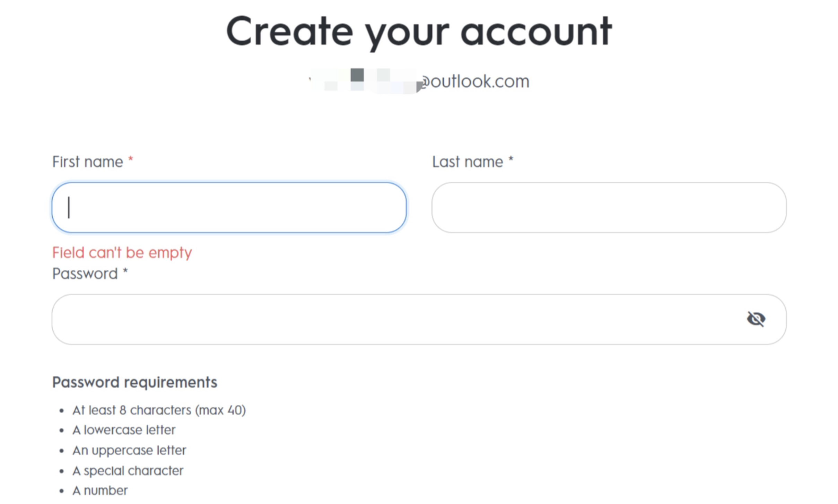Click the "An uppercase letter" requirement
Screen dimensions: 838x504
click(129, 451)
